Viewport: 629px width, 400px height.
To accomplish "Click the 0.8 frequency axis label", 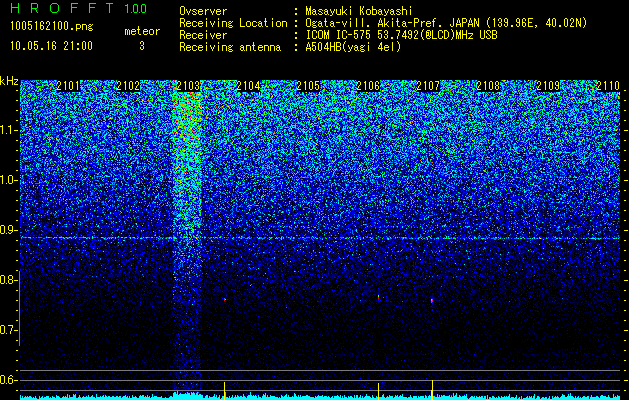I will (8, 280).
